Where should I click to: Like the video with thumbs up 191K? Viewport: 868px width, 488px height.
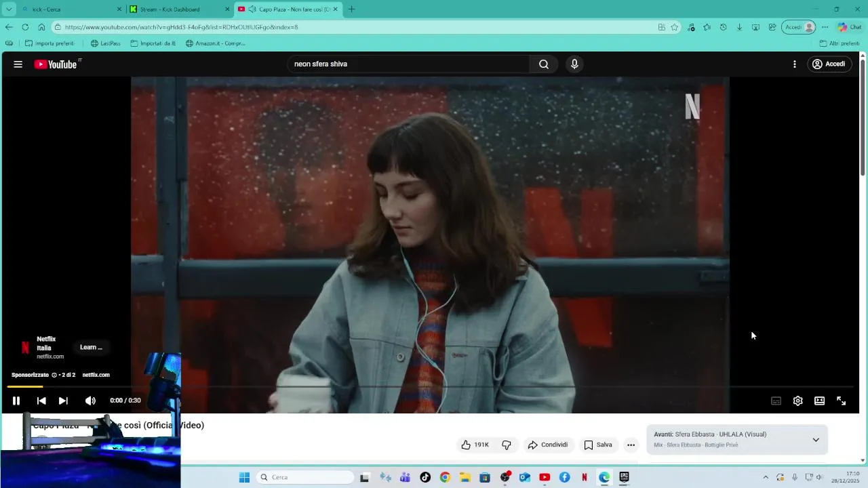pos(475,445)
